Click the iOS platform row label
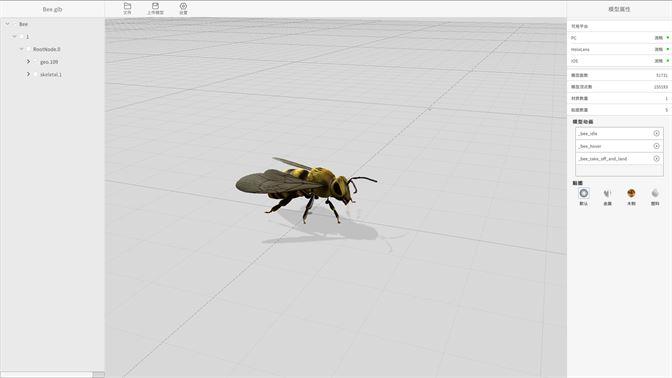Viewport: 672px width, 378px height. [574, 61]
